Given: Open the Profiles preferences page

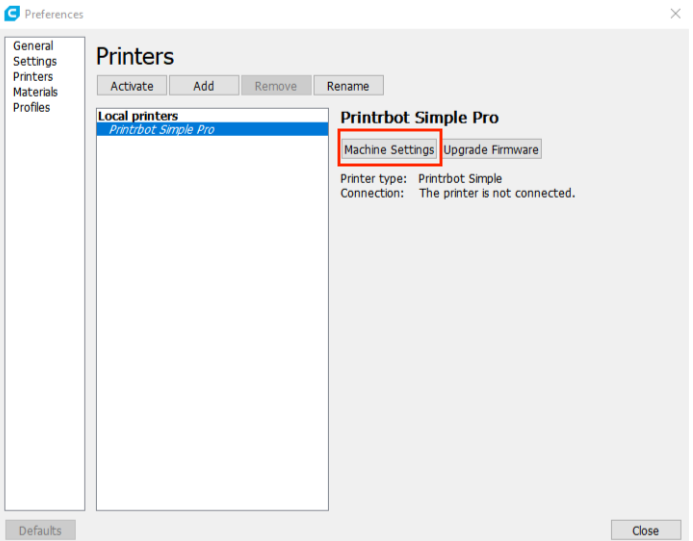Looking at the screenshot, I should point(31,107).
